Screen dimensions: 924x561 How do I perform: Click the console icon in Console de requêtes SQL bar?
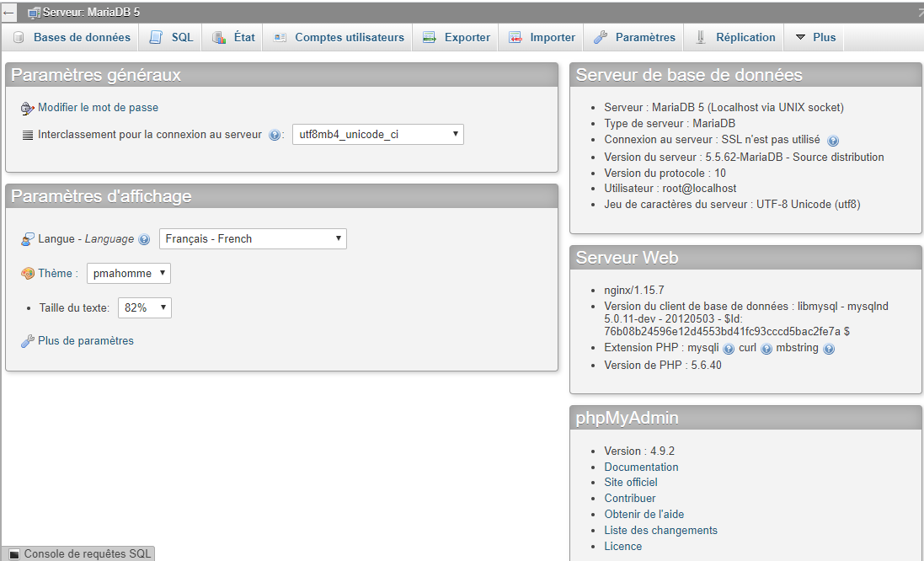(x=14, y=554)
